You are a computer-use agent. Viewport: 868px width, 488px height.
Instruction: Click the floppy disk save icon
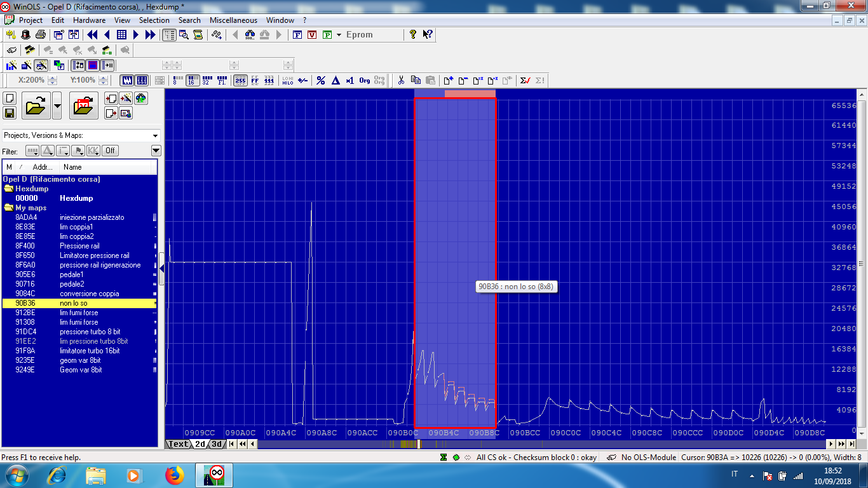pyautogui.click(x=10, y=113)
